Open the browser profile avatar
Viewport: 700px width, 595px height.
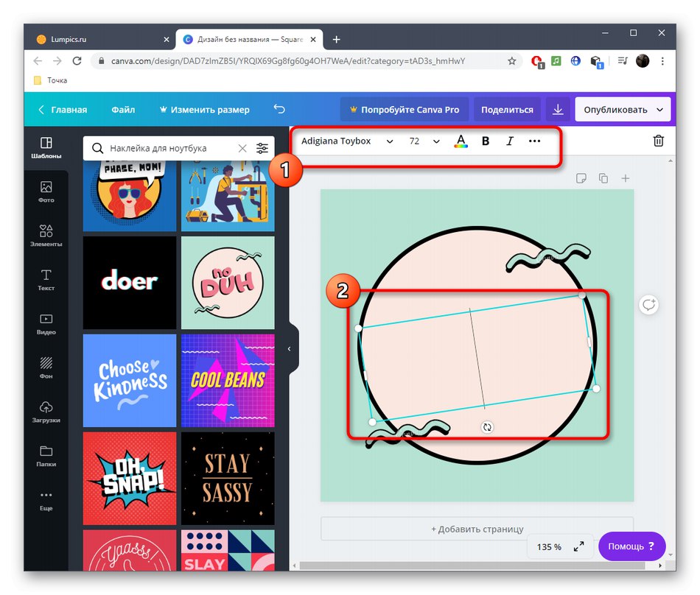click(x=643, y=61)
